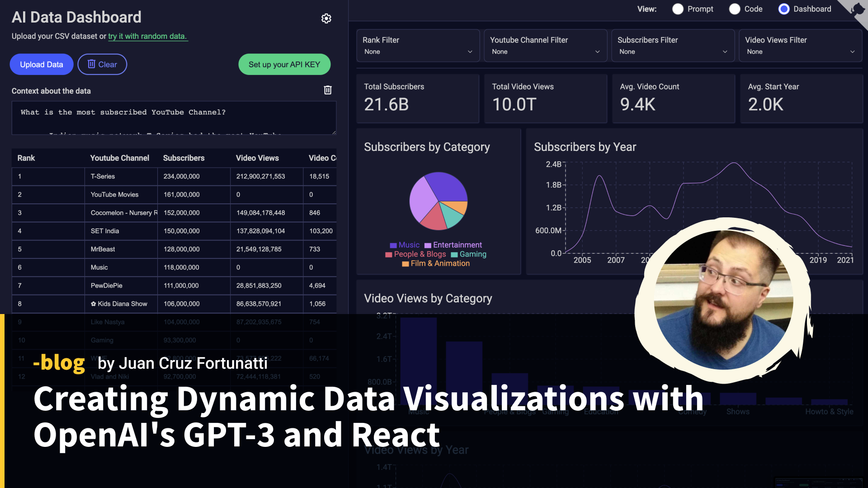The image size is (868, 488).
Task: Open the Video Views Filter dropdown
Action: pos(800,46)
